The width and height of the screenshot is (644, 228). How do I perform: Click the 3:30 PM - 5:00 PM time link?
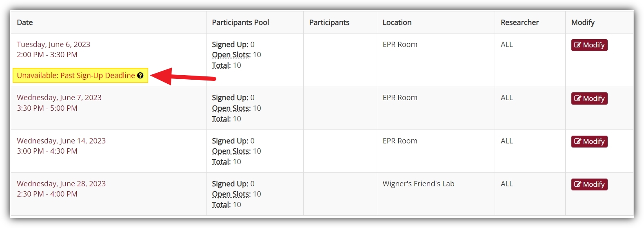coord(47,108)
